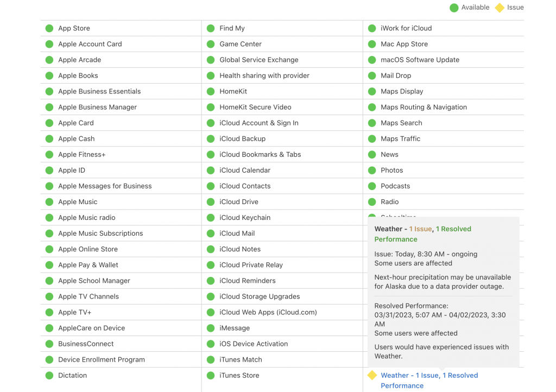The width and height of the screenshot is (556, 392).
Task: Select the 'Apple Cash' service name
Action: pos(76,138)
